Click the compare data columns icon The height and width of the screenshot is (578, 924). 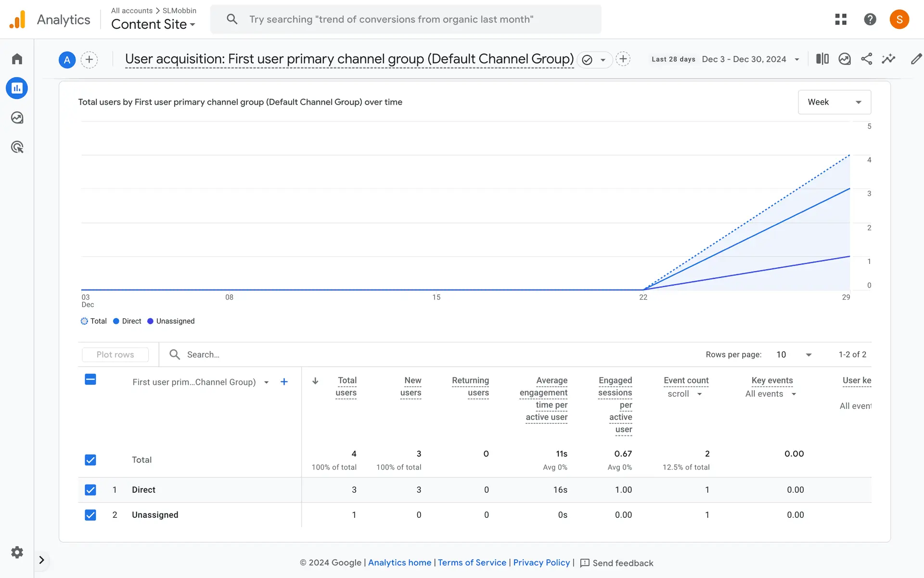coord(822,59)
